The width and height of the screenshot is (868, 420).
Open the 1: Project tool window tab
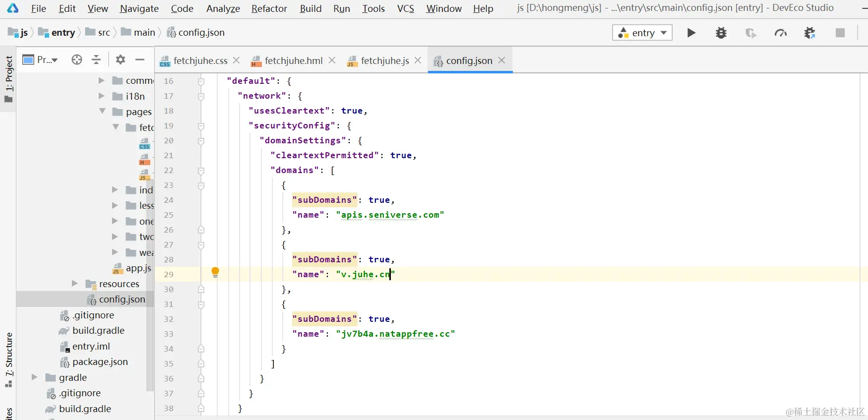click(x=8, y=78)
